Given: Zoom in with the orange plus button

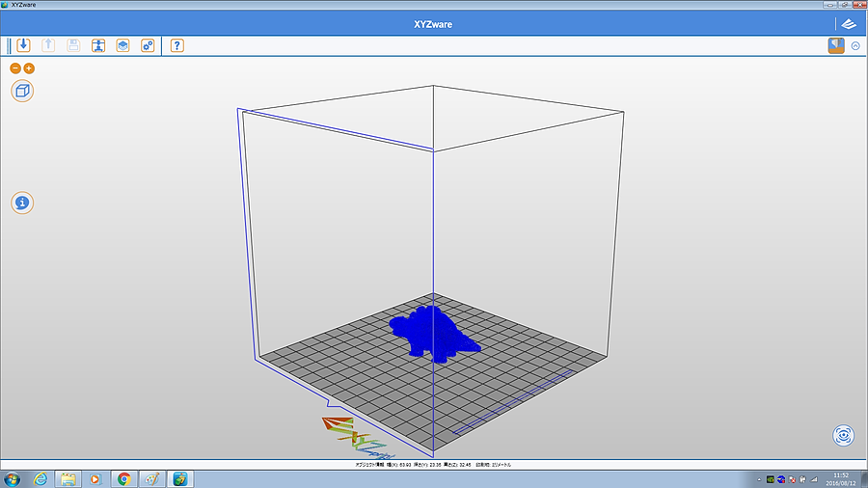Looking at the screenshot, I should click(x=29, y=68).
